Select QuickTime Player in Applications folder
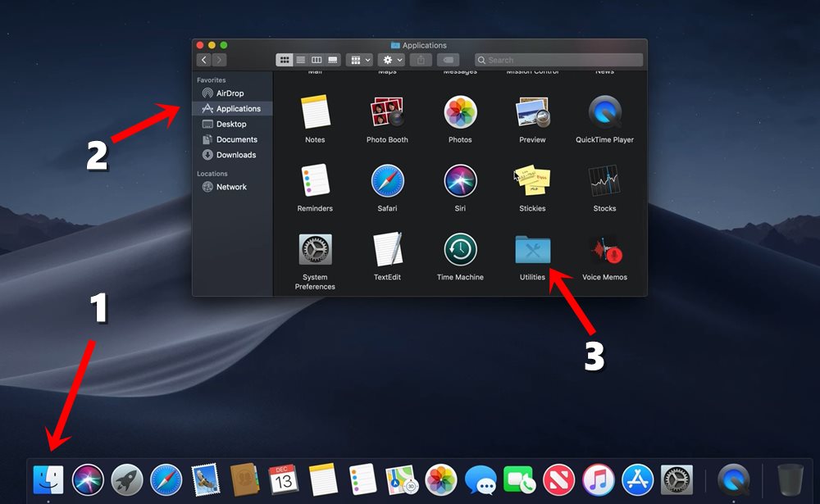The width and height of the screenshot is (820, 504). pos(604,112)
